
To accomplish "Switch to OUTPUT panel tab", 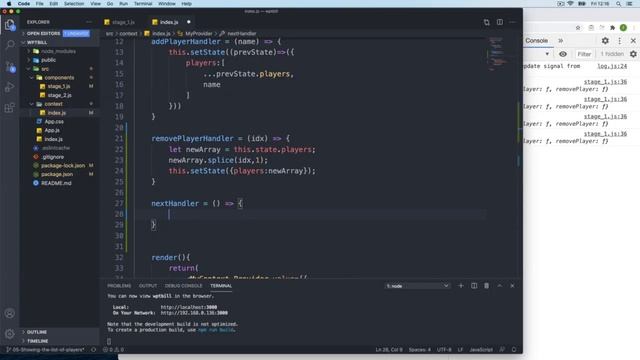I will coord(148,286).
